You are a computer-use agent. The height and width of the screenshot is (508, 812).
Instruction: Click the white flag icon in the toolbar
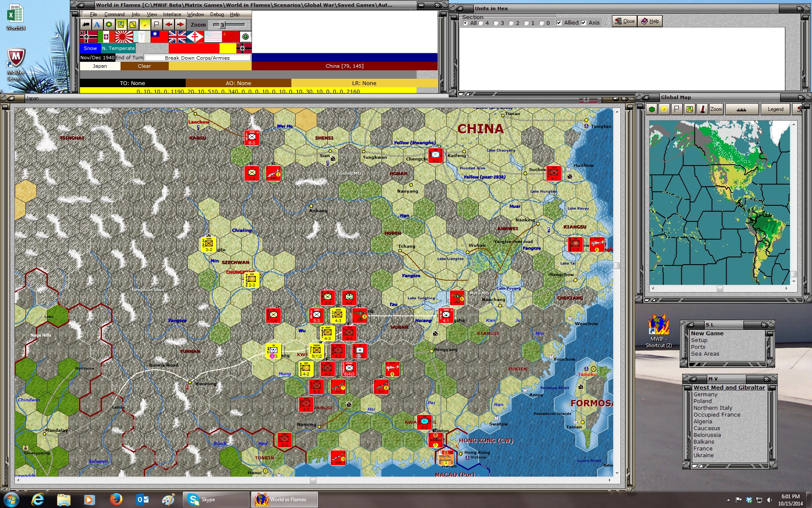156,25
